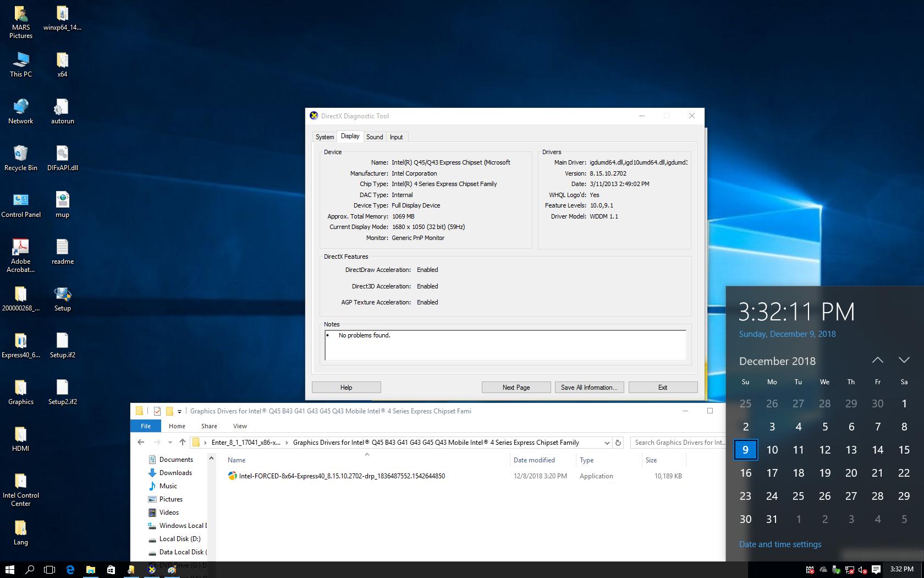Screen dimensions: 924x578
Task: Open the Action Center notifications icon
Action: 876,570
